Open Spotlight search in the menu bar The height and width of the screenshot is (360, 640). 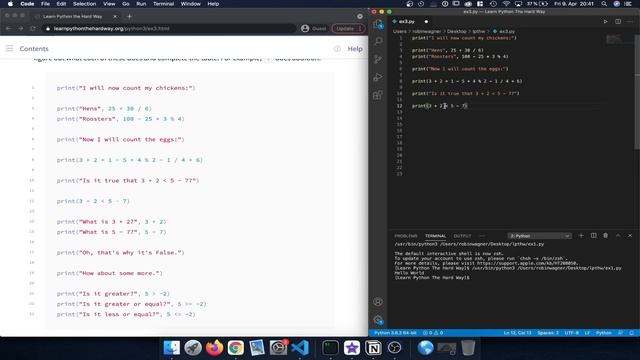tap(604, 4)
